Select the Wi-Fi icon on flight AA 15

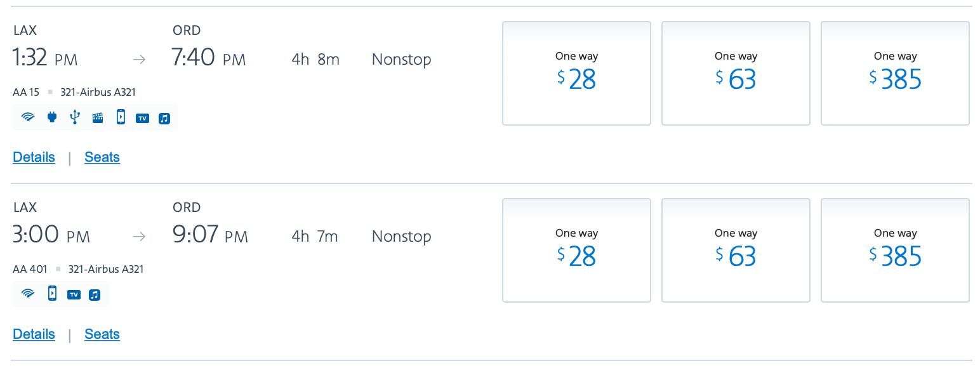pos(27,117)
